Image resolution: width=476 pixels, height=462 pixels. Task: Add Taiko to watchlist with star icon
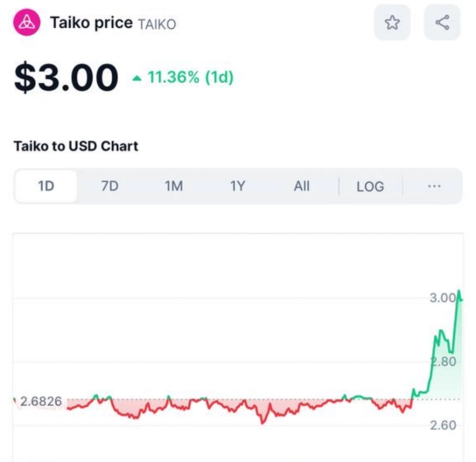392,23
